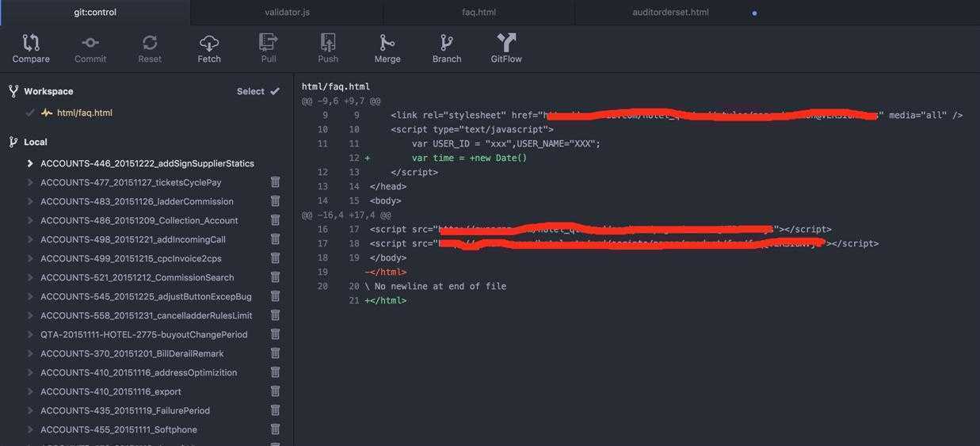
Task: Delete branch ACCOUNTS-486_20151209_Collection_Account
Action: (x=275, y=220)
